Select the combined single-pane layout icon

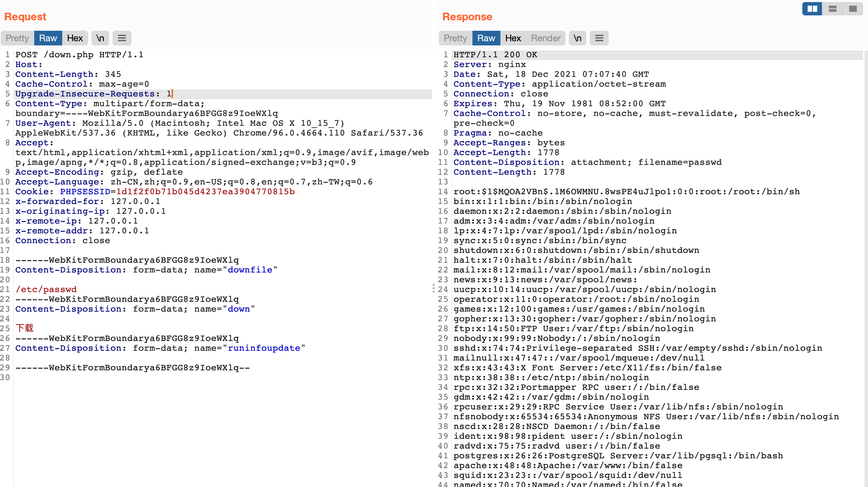point(853,9)
